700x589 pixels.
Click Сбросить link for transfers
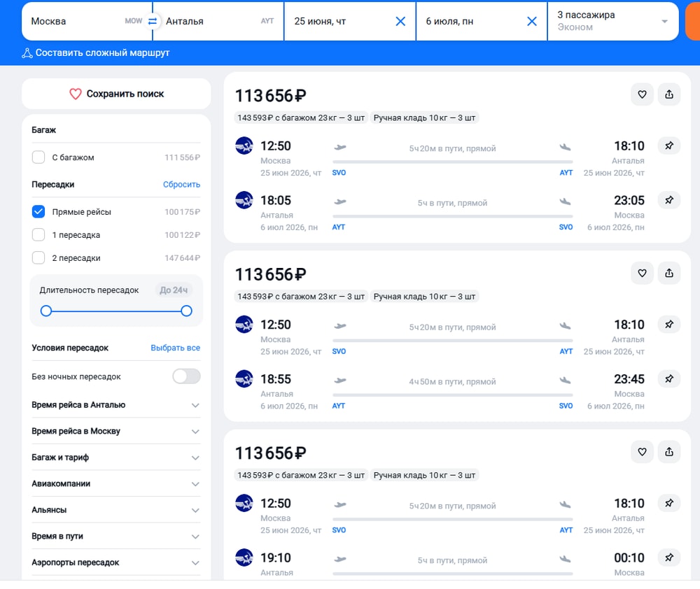pos(181,185)
